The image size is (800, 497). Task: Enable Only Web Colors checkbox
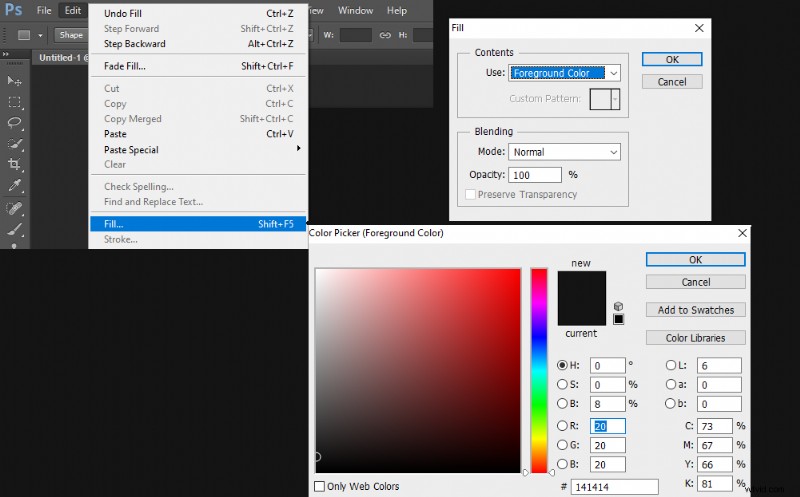(319, 486)
